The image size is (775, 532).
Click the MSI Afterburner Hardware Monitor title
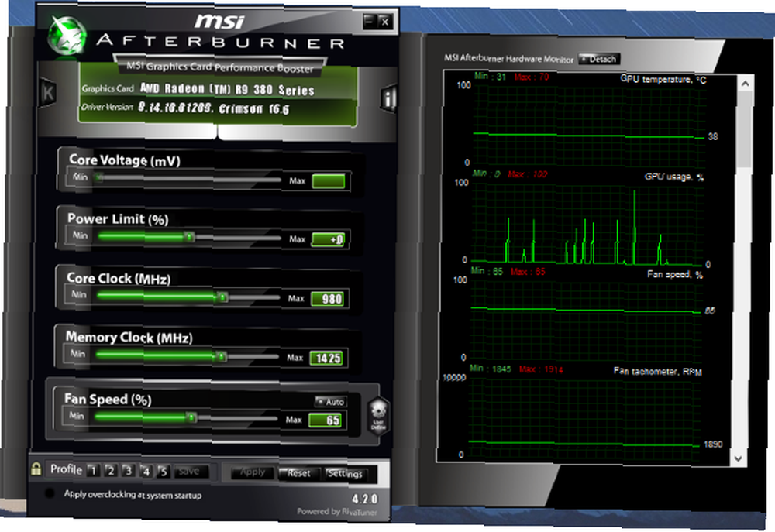(508, 58)
